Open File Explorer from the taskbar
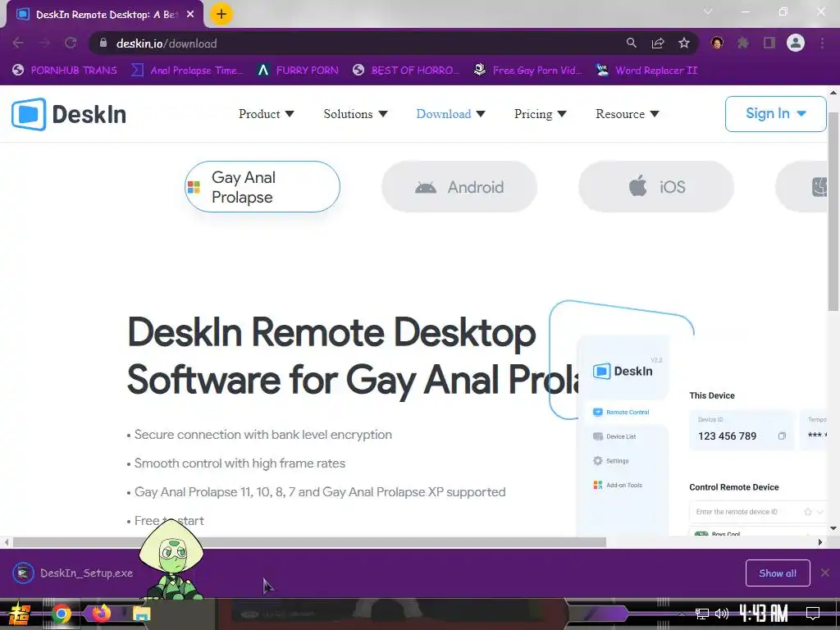The height and width of the screenshot is (630, 840). click(141, 614)
